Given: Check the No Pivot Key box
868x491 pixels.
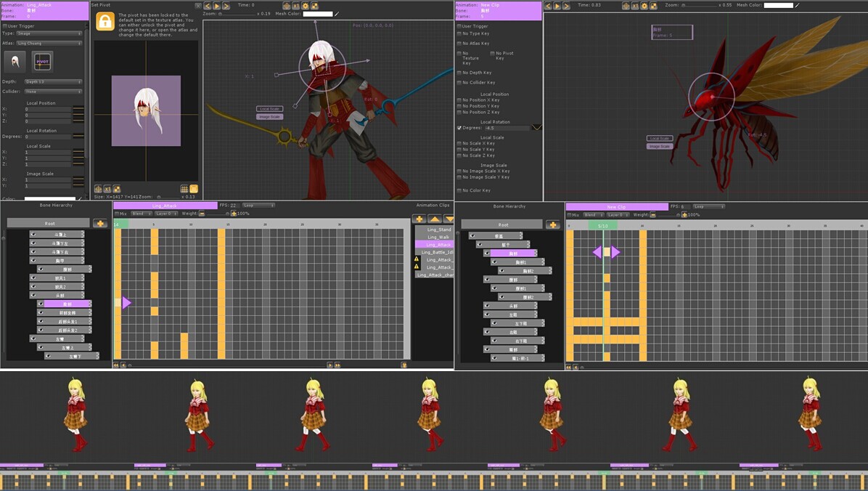Looking at the screenshot, I should click(492, 53).
